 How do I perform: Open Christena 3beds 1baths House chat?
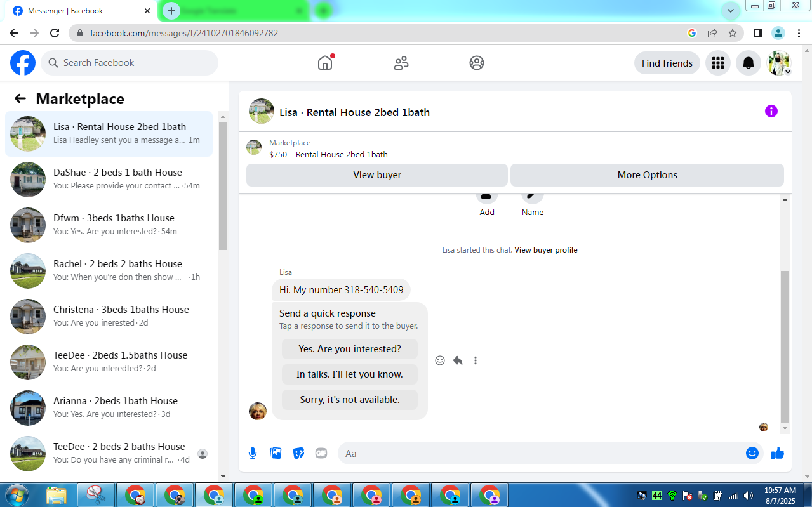pos(109,317)
